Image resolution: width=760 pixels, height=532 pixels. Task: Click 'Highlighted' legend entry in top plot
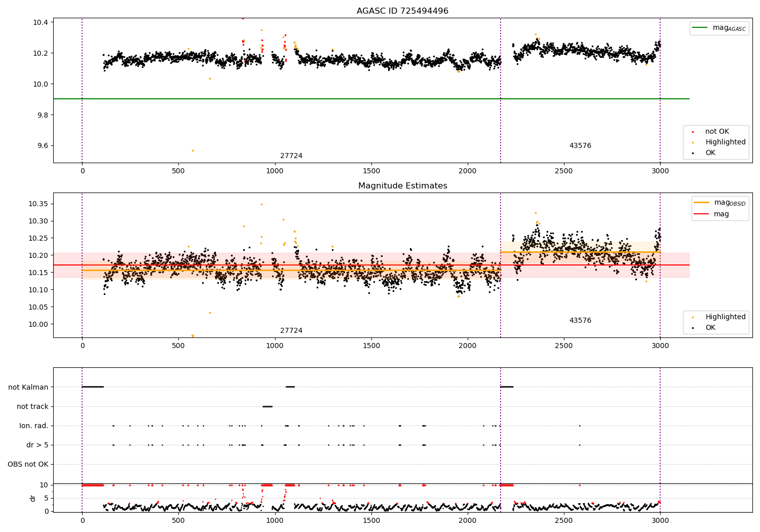coord(726,142)
